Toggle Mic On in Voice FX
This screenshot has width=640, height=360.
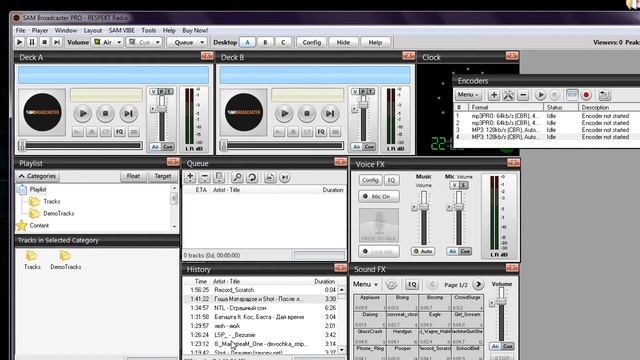tap(379, 196)
